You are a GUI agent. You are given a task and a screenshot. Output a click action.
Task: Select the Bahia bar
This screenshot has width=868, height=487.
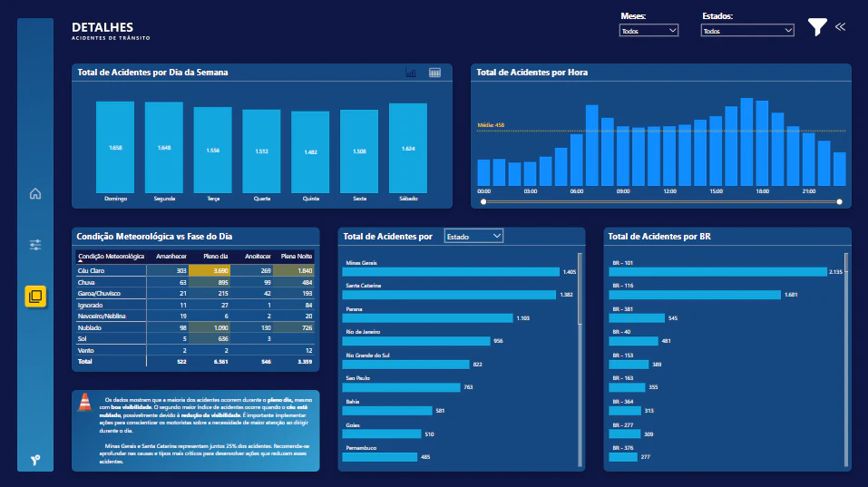(387, 411)
